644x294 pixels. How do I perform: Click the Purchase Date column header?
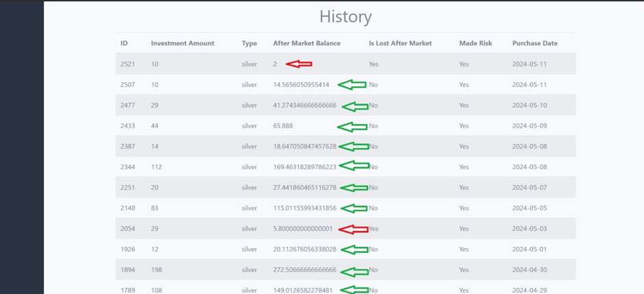[x=534, y=43]
